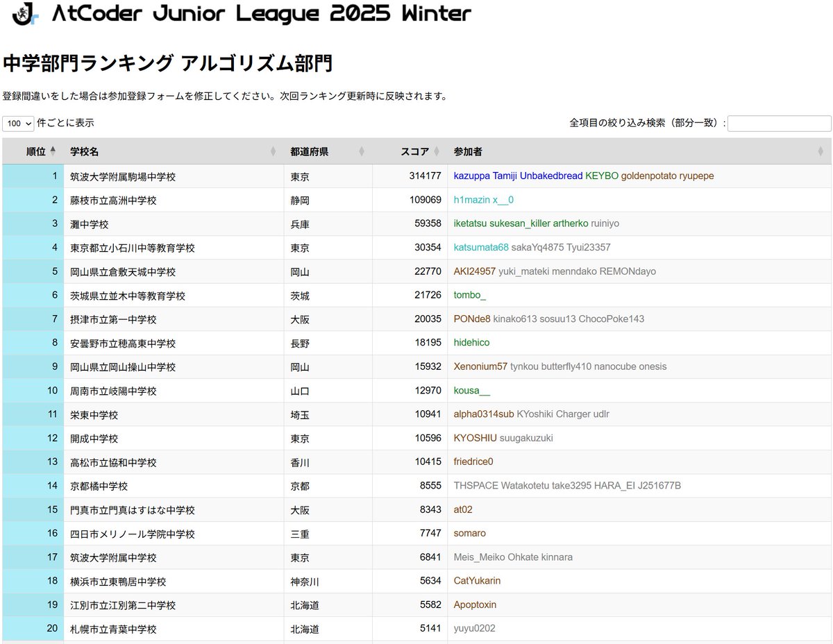Open participant alpha0314sub's profile link
This screenshot has width=833, height=644.
(484, 414)
